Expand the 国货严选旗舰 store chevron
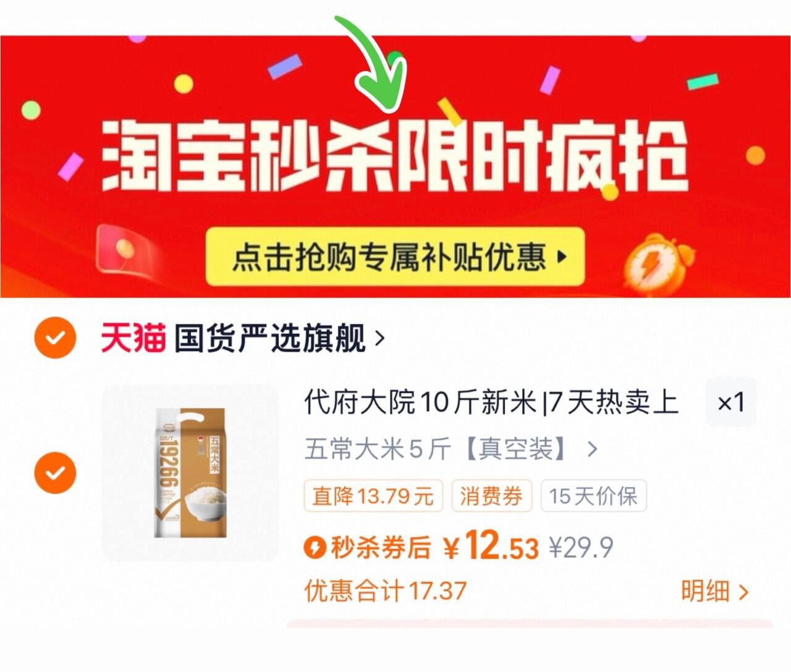This screenshot has height=672, width=791. tap(379, 339)
